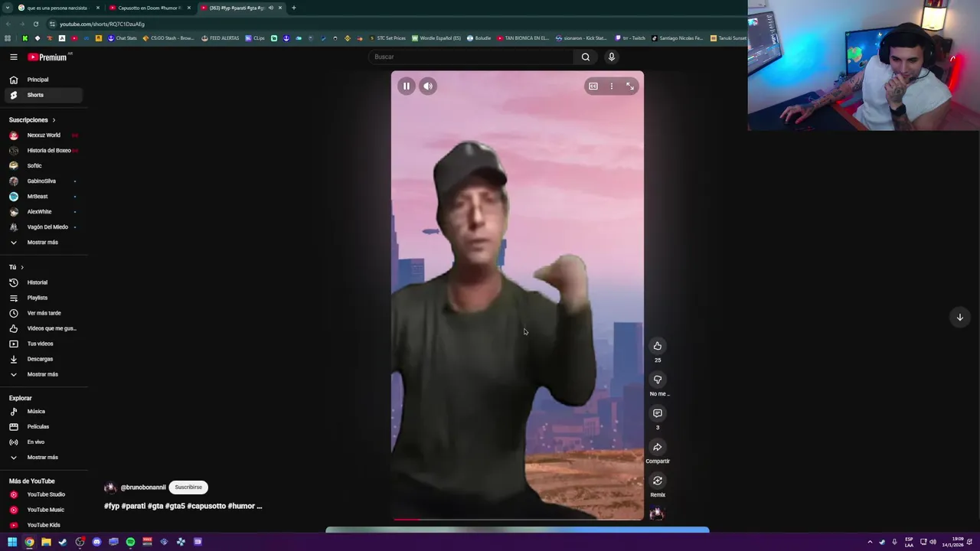The width and height of the screenshot is (980, 551).
Task: Click the Short's hashtag title text
Action: [x=183, y=506]
